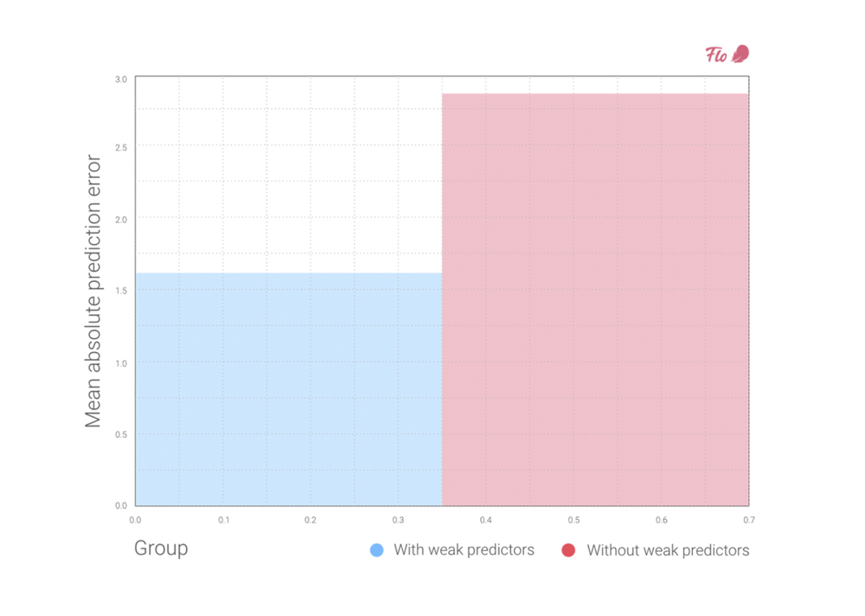Click the 2.0 tick label on the y-axis
Viewport: 865px width, 616px height.
click(x=119, y=220)
